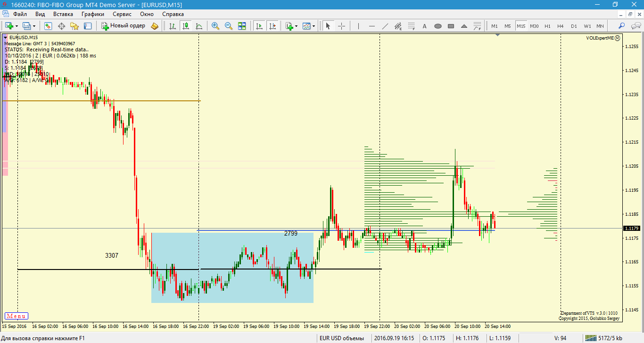644x343 pixels.
Task: Switch the chart to M30 timeframe
Action: point(534,26)
